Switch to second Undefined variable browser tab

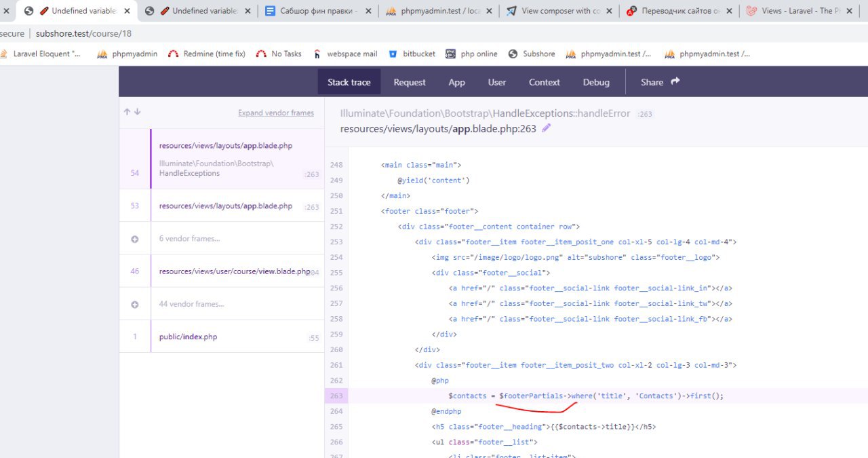pos(199,11)
